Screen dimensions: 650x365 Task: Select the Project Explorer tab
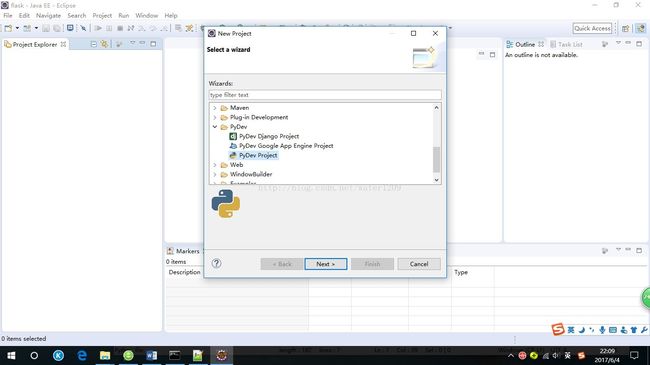(35, 44)
